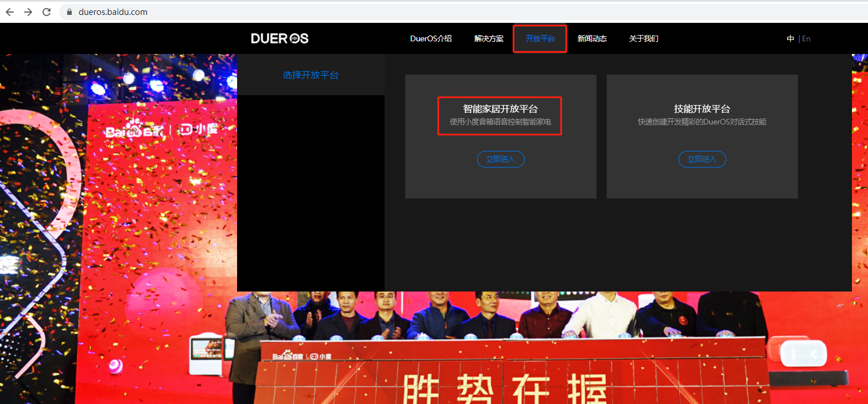The image size is (868, 404).
Task: Open the DuerOS介绍 menu item
Action: (431, 38)
